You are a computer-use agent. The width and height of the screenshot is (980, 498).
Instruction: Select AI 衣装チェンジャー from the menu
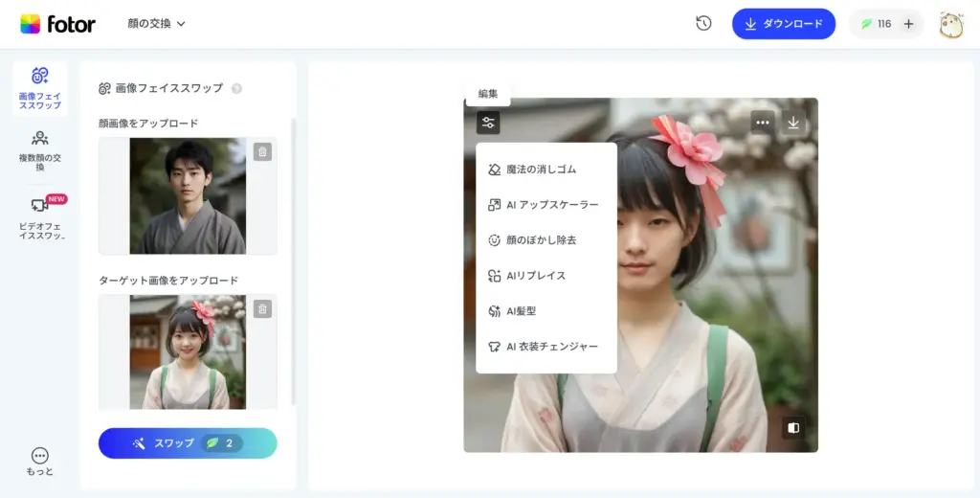[x=546, y=347]
